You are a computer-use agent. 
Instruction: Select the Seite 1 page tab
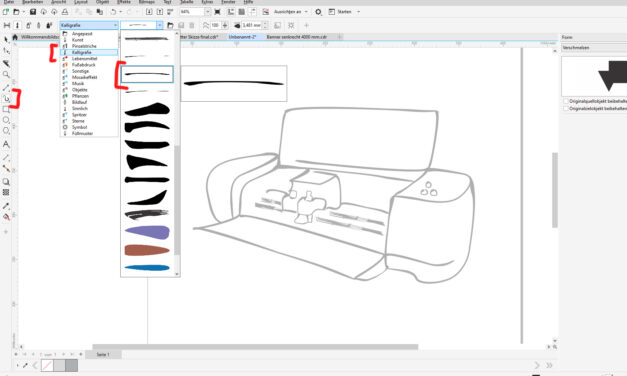point(103,355)
